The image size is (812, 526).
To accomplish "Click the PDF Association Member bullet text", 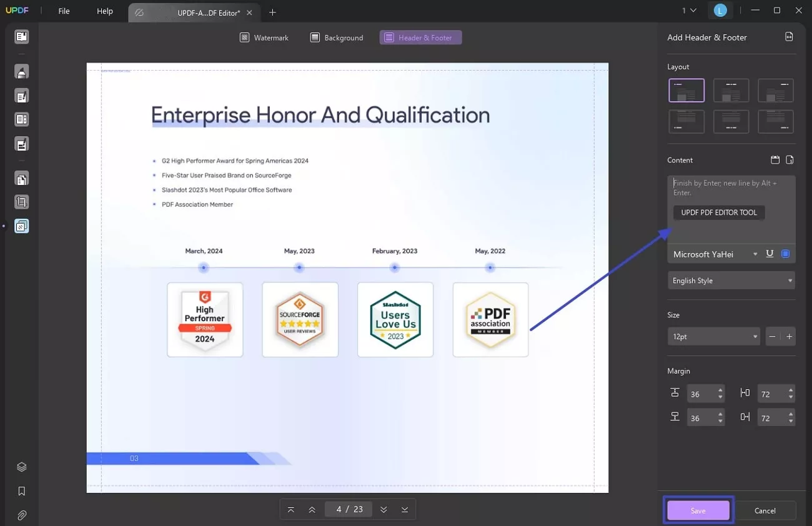I will [x=197, y=204].
